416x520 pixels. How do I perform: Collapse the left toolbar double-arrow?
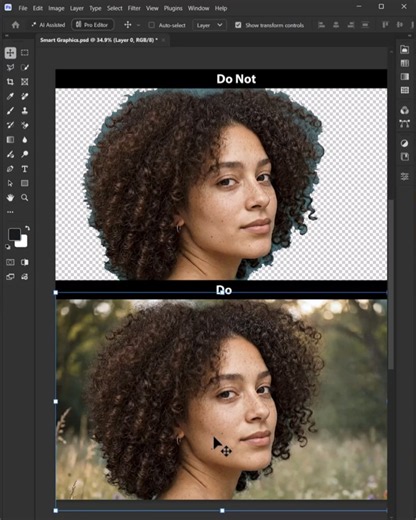(x=7, y=36)
